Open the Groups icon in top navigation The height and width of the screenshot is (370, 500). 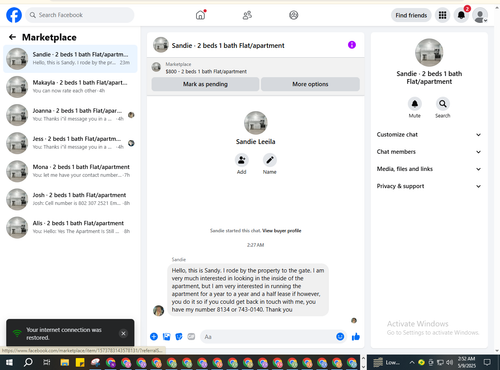pyautogui.click(x=293, y=15)
